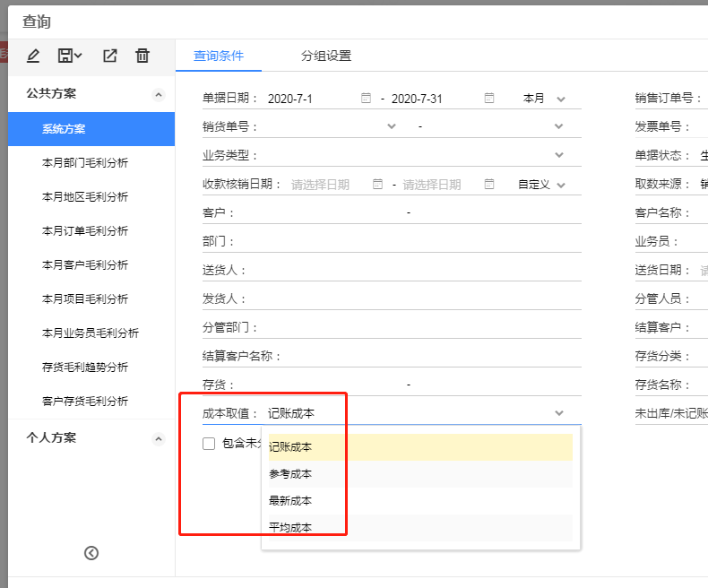Collapse the 个人方案 section

pyautogui.click(x=158, y=439)
